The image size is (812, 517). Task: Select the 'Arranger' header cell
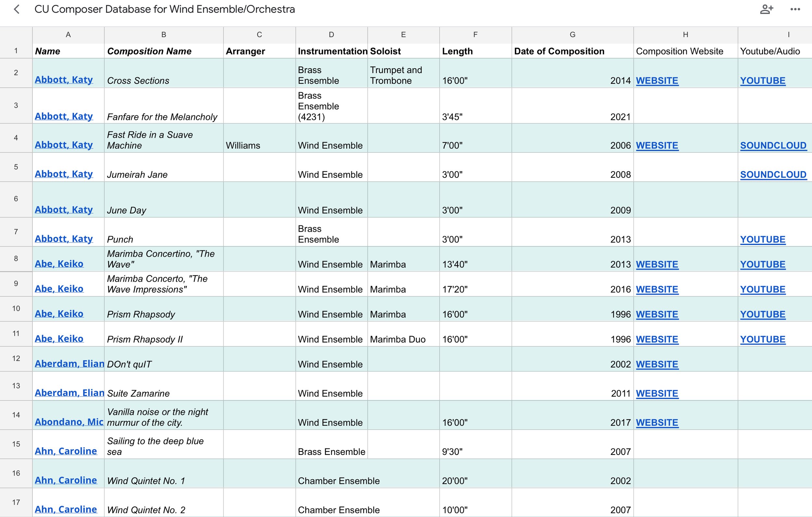click(259, 51)
